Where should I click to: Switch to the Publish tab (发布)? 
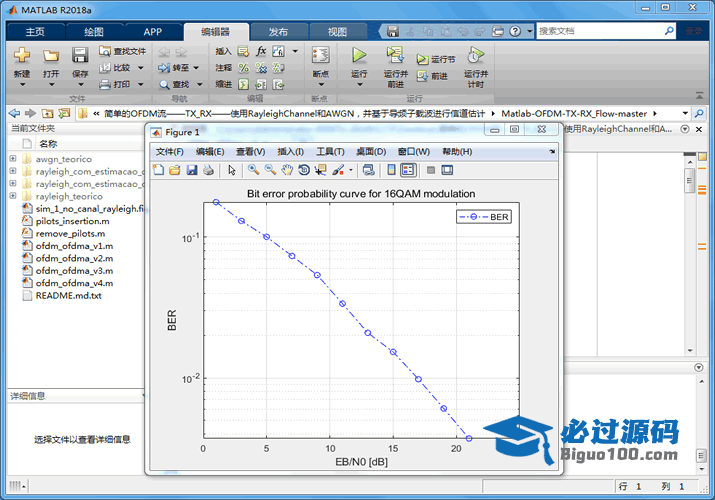pyautogui.click(x=278, y=32)
